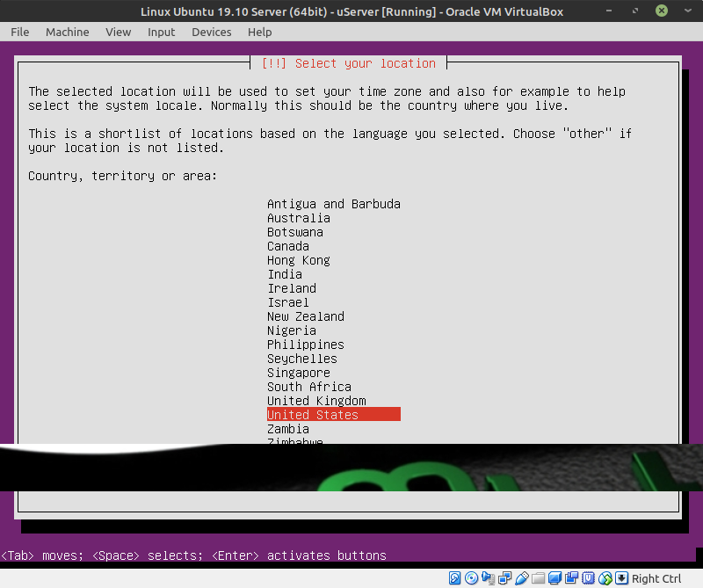
Task: Maximize the VirtualBox window
Action: coord(635,11)
